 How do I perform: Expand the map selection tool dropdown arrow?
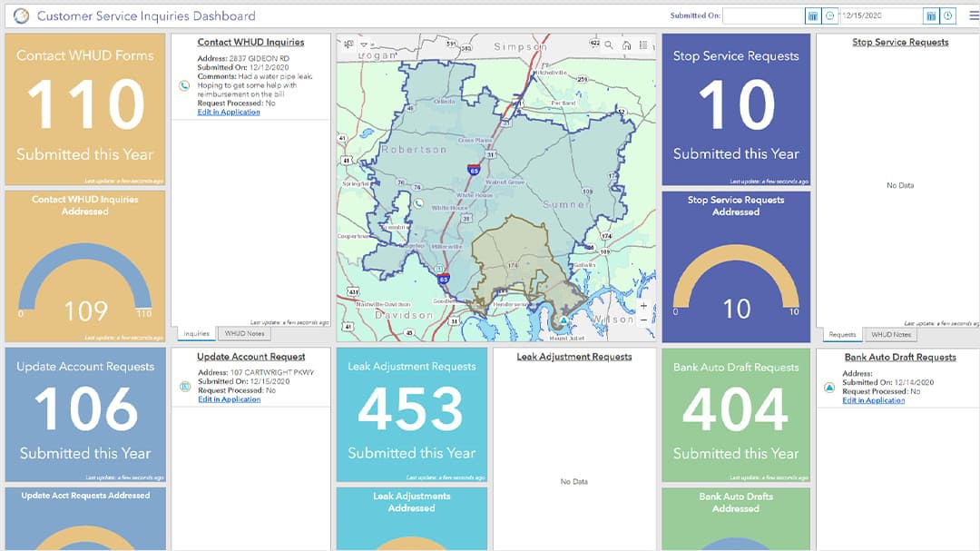point(364,45)
